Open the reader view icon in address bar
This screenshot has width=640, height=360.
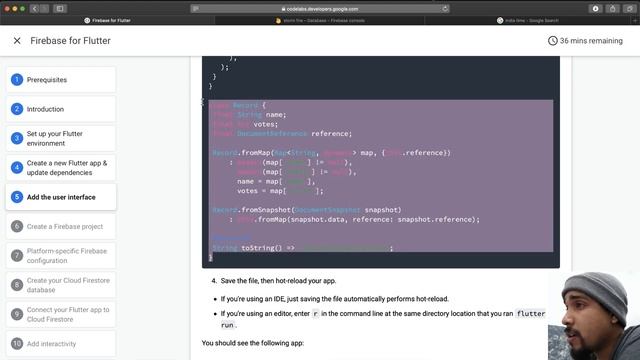tap(196, 9)
